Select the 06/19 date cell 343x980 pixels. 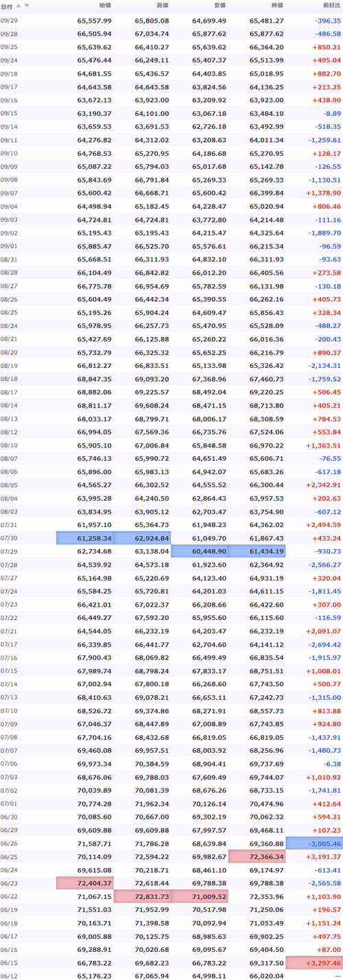[x=9, y=909]
